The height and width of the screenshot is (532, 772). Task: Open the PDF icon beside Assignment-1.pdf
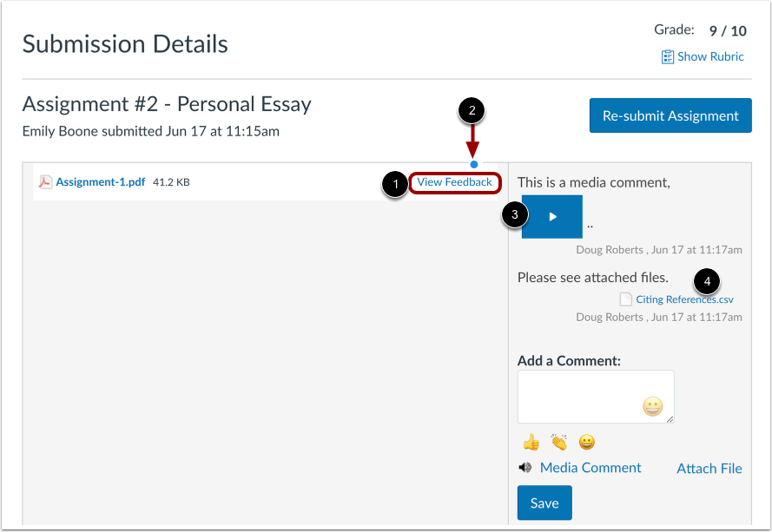click(45, 181)
